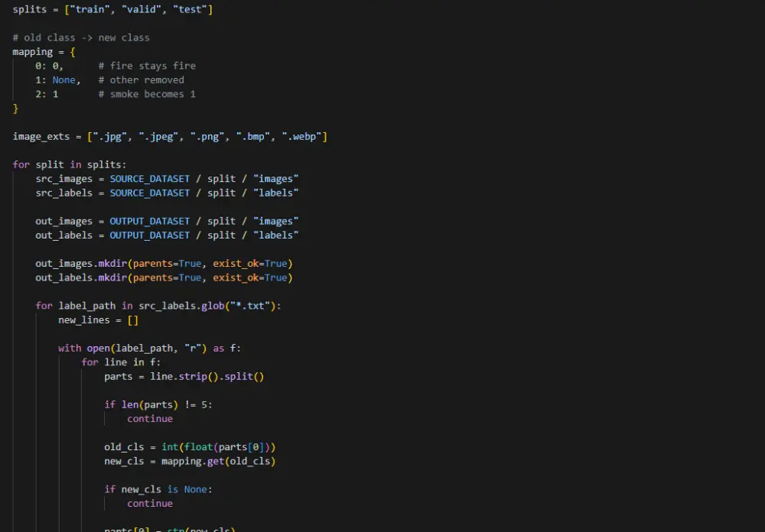765x532 pixels.
Task: Click exist_ok in the out_images.mkdir call
Action: pyautogui.click(x=236, y=264)
